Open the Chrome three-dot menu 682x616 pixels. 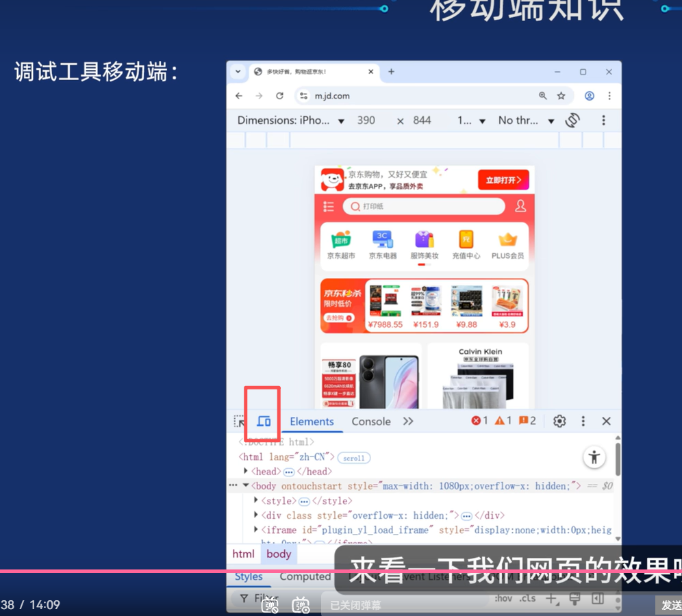pos(609,96)
